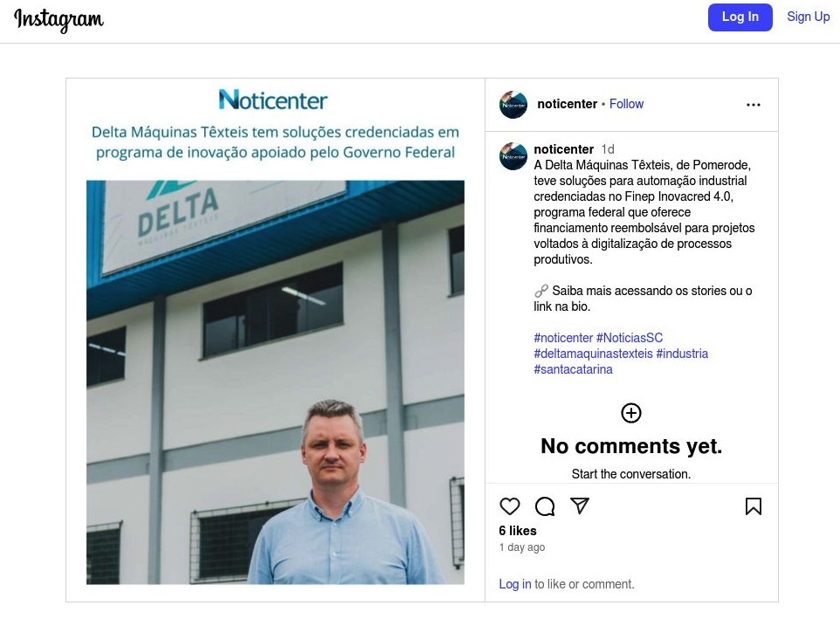
Task: Share post using paper plane icon
Action: click(x=580, y=506)
